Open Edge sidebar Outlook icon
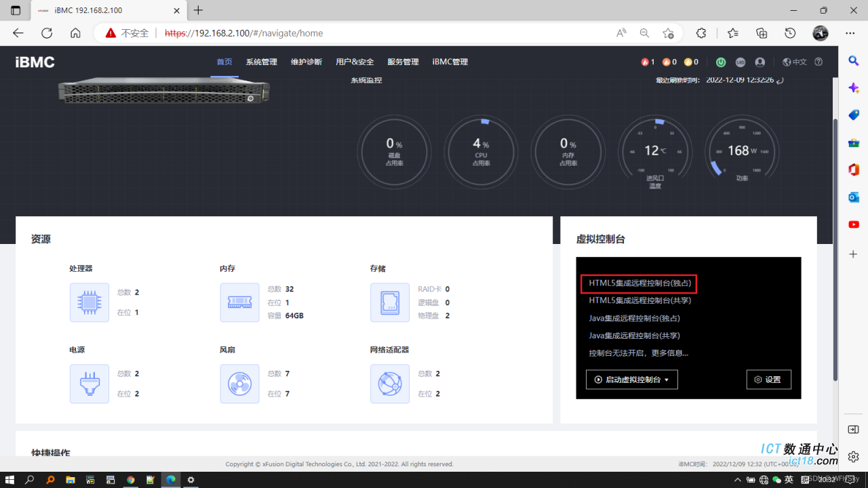The width and height of the screenshot is (868, 488). (854, 197)
